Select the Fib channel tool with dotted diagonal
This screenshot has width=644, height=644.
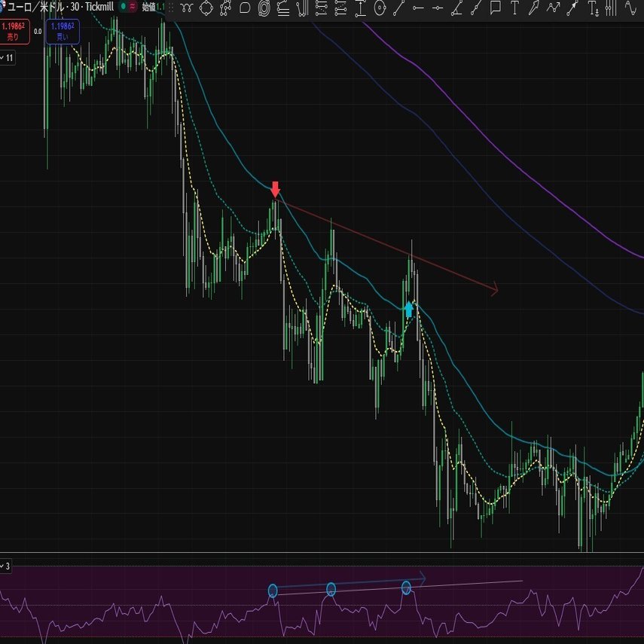(322, 8)
